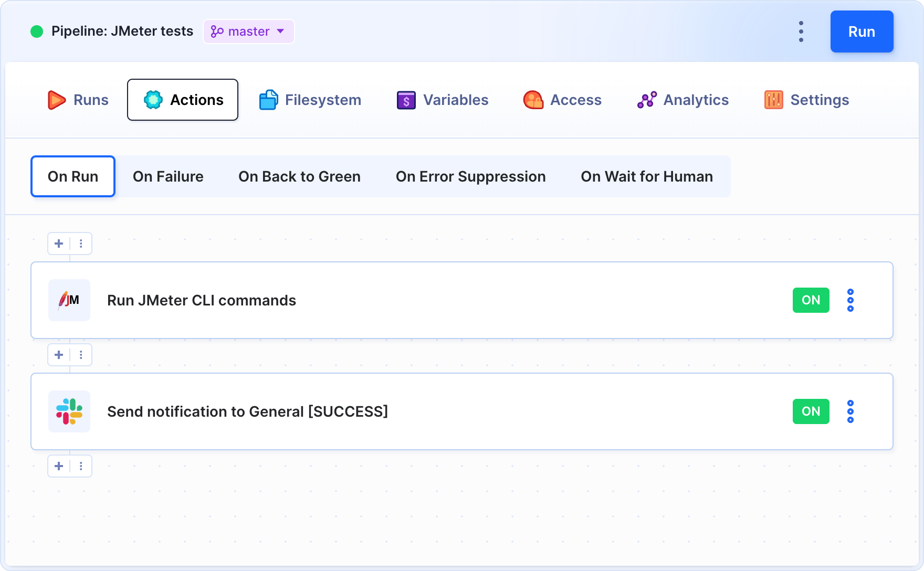Click the JMeter action logo icon
924x571 pixels.
(69, 300)
